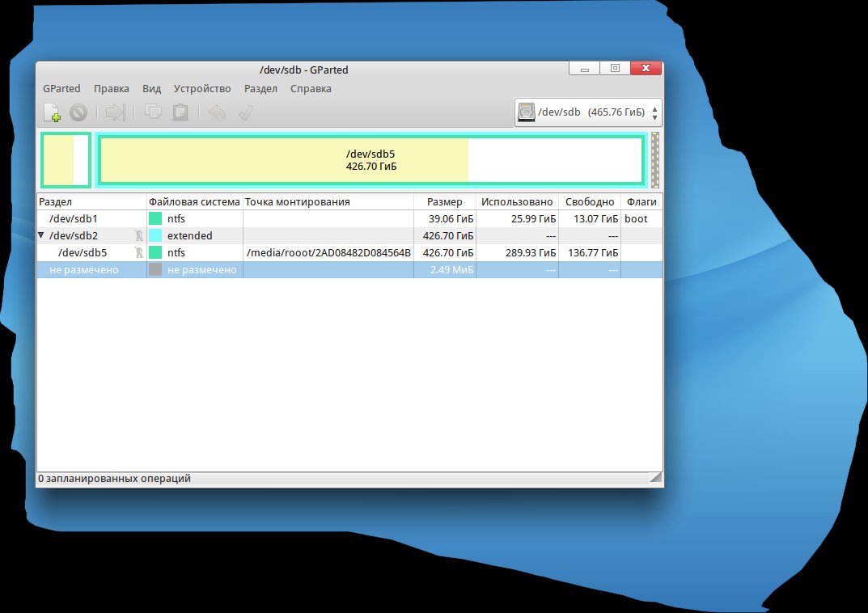Open the Вид menu
The height and width of the screenshot is (613, 868).
click(152, 88)
